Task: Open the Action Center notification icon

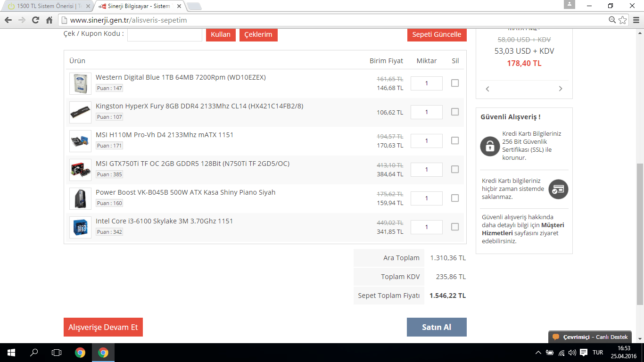Action: click(584, 353)
